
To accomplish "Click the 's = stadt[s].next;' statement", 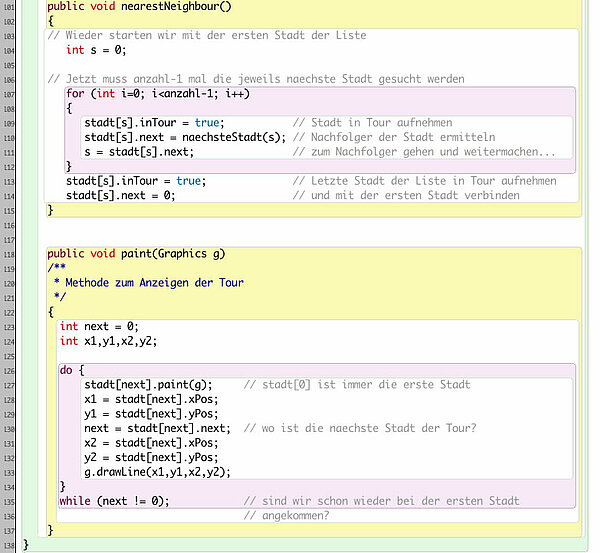I will 139,152.
